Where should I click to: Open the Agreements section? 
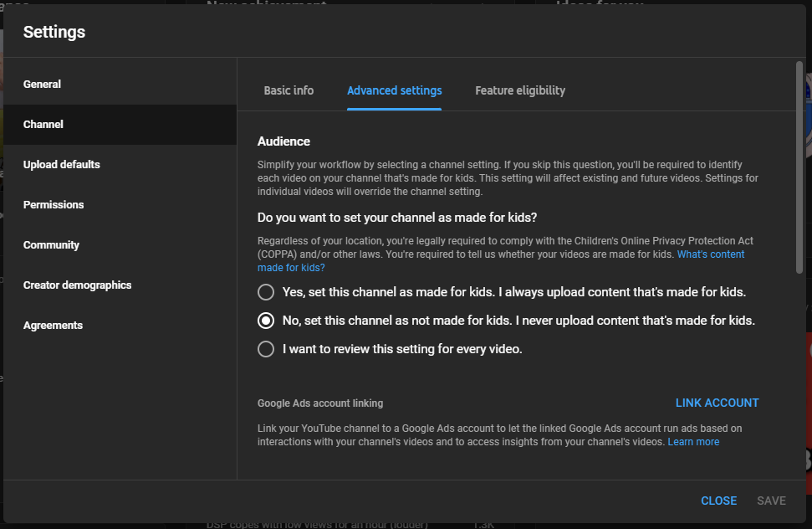[x=120, y=325]
